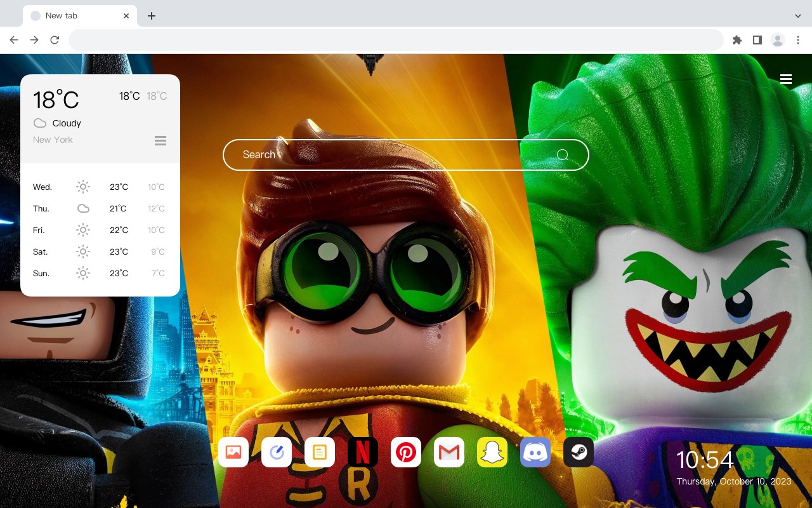Click the large 18°C current temperature
812x508 pixels.
pos(56,100)
